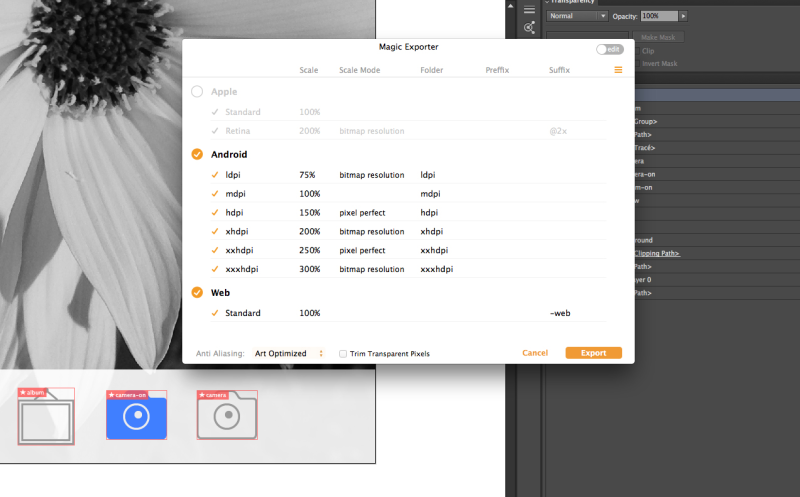Click the Preffix column header
Viewport: 800px width, 497px height.
pos(497,70)
